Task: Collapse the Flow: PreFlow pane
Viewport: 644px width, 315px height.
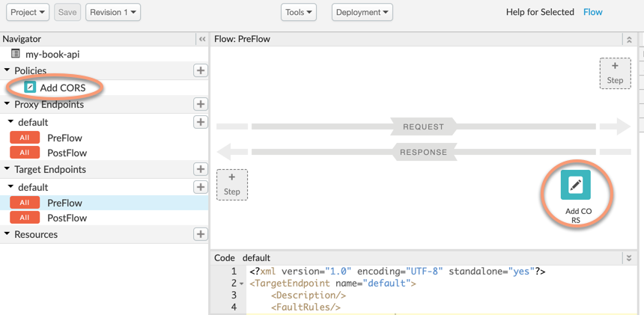Action: coord(629,40)
